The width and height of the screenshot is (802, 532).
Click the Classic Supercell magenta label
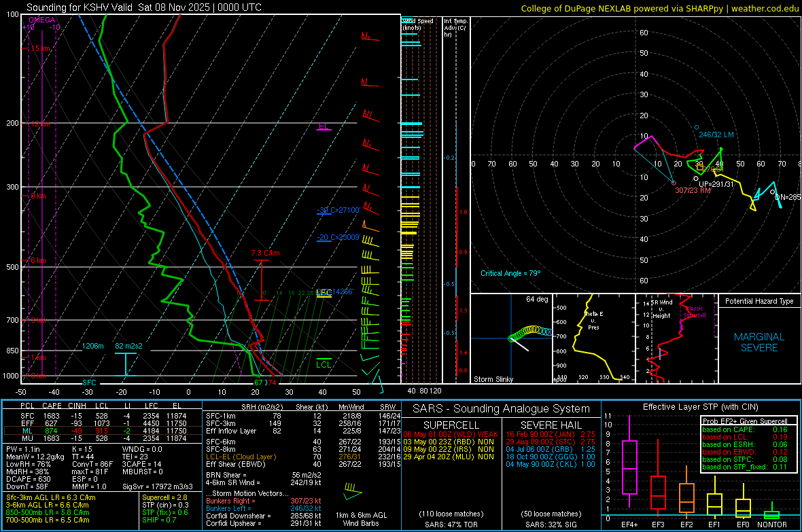click(695, 312)
